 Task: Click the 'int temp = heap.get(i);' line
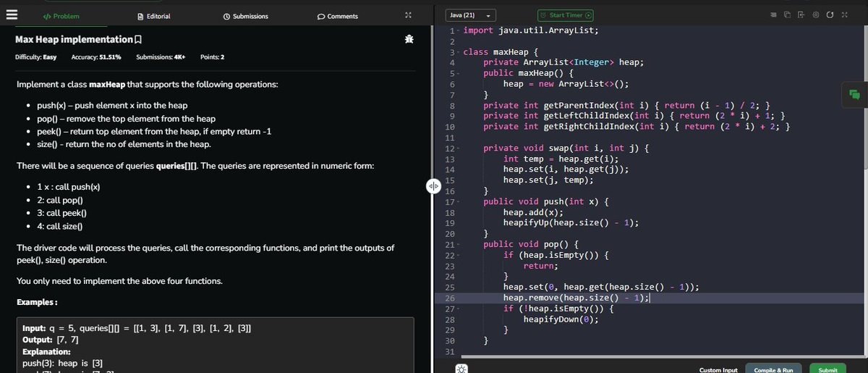[x=561, y=159]
